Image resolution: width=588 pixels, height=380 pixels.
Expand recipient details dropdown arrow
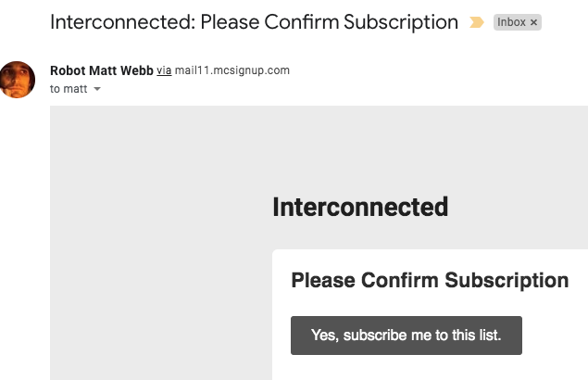point(97,89)
